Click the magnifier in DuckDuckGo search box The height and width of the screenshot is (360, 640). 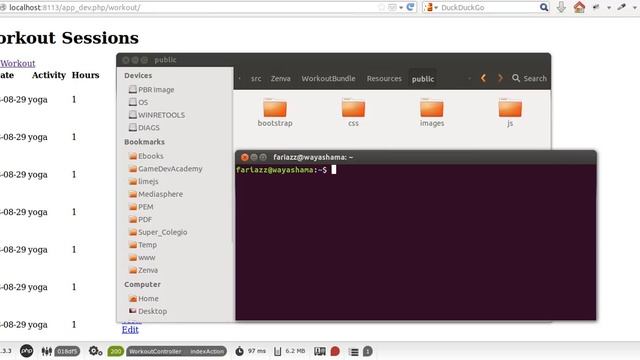tap(544, 7)
